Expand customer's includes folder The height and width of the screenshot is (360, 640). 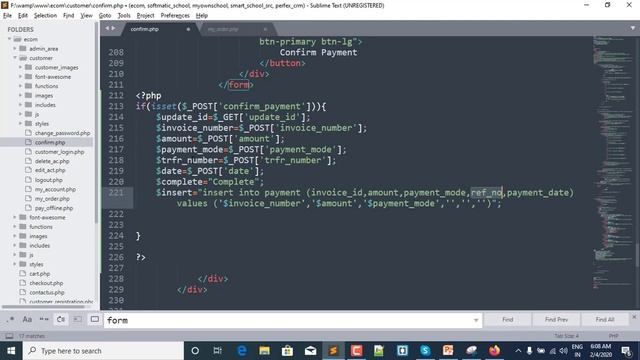21,105
